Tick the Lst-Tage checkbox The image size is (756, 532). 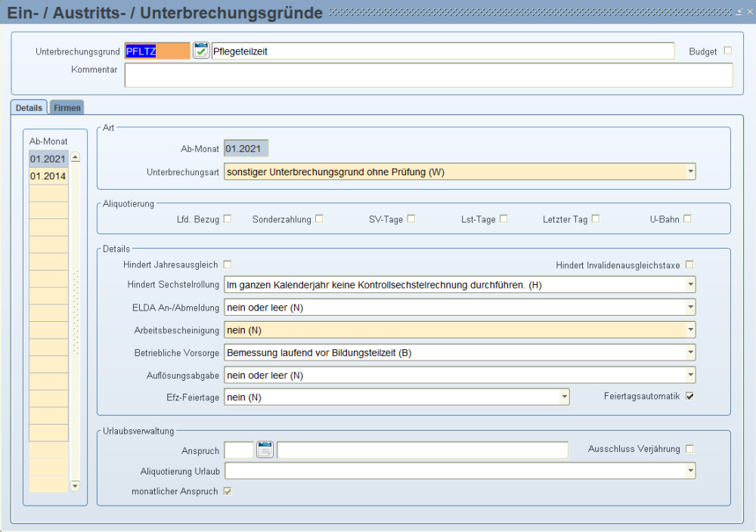point(503,219)
